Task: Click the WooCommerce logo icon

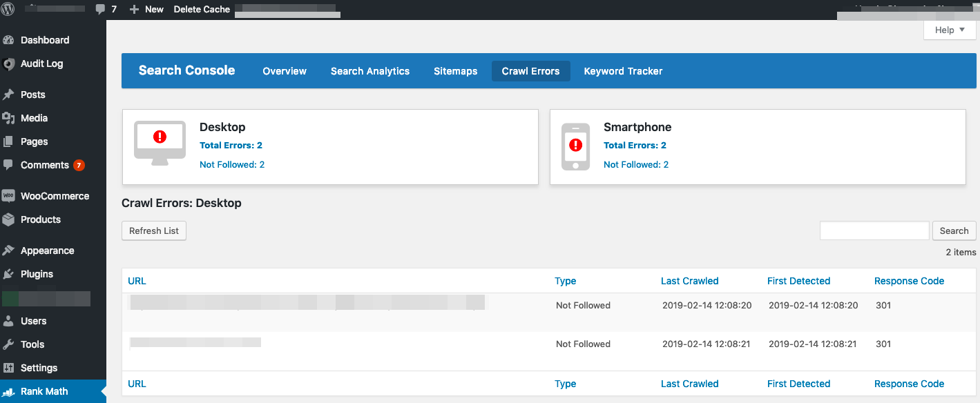Action: click(x=9, y=196)
